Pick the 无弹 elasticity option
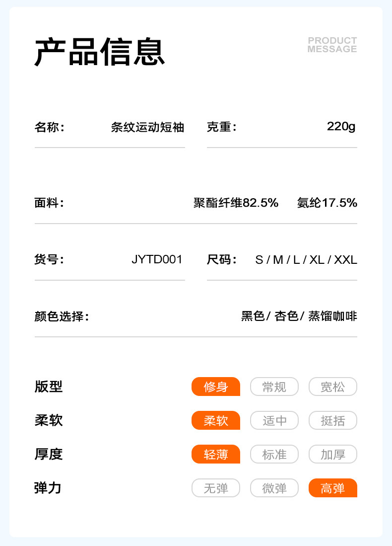The width and height of the screenshot is (392, 546). click(216, 488)
